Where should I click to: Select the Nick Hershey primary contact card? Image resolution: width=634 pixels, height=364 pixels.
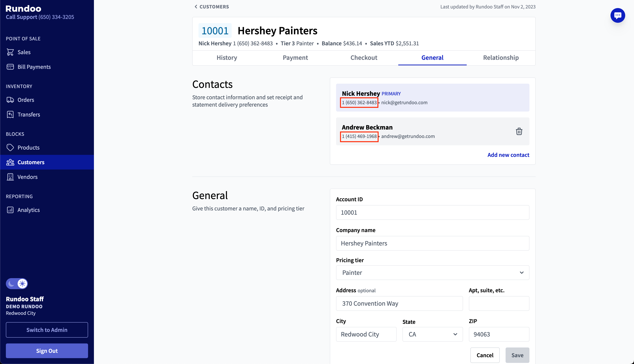pyautogui.click(x=432, y=97)
